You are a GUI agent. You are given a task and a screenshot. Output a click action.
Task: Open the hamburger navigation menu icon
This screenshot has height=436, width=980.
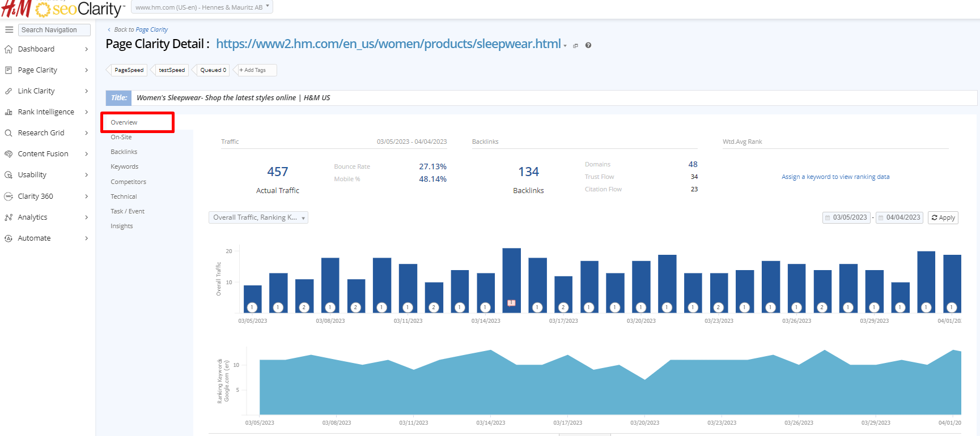pyautogui.click(x=9, y=29)
